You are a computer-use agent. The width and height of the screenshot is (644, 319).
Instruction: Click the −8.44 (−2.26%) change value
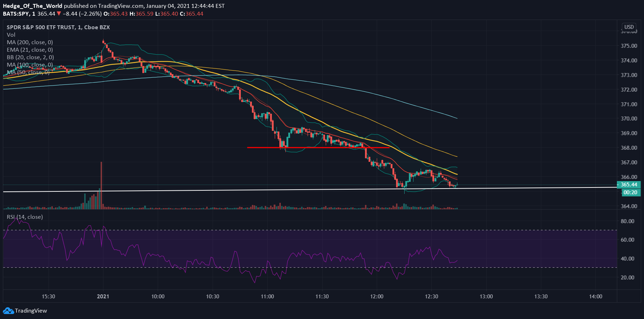(82, 14)
